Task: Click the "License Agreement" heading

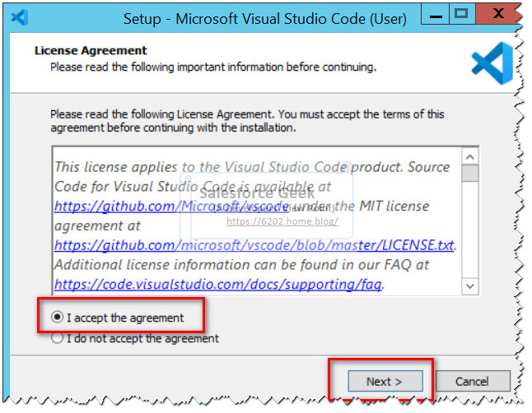Action: tap(91, 50)
